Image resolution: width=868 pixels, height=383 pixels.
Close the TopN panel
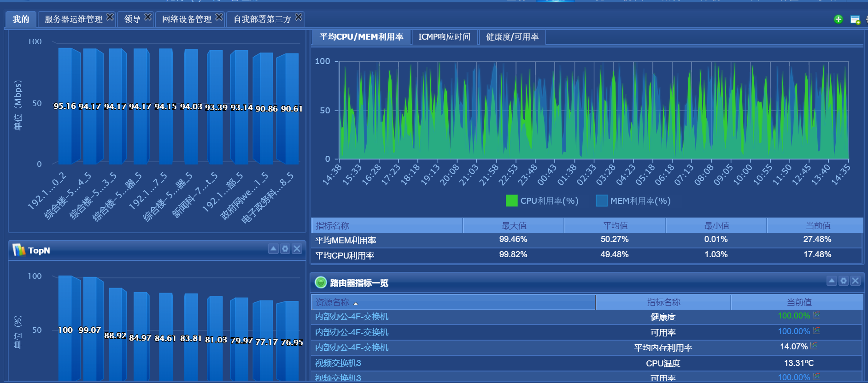tap(297, 249)
